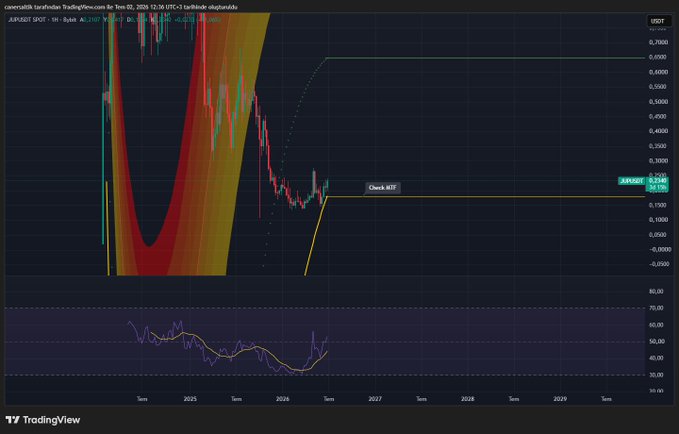Click the 30,00 RSI axis label
Screen dimensions: 679x434
pos(656,375)
